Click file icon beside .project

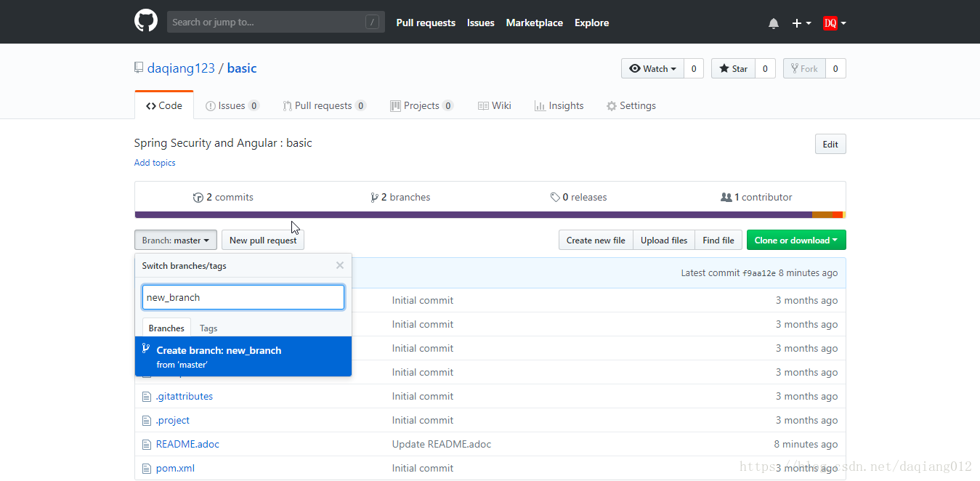coord(146,421)
